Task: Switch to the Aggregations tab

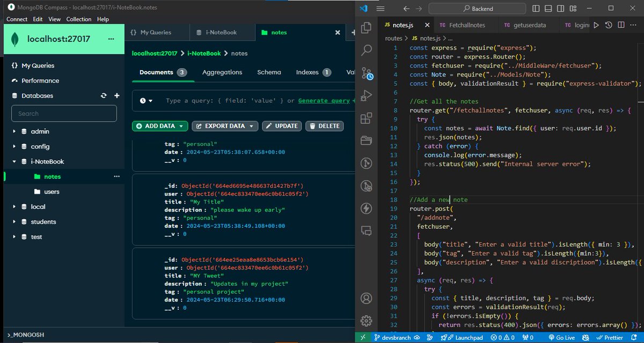Action: click(x=222, y=72)
